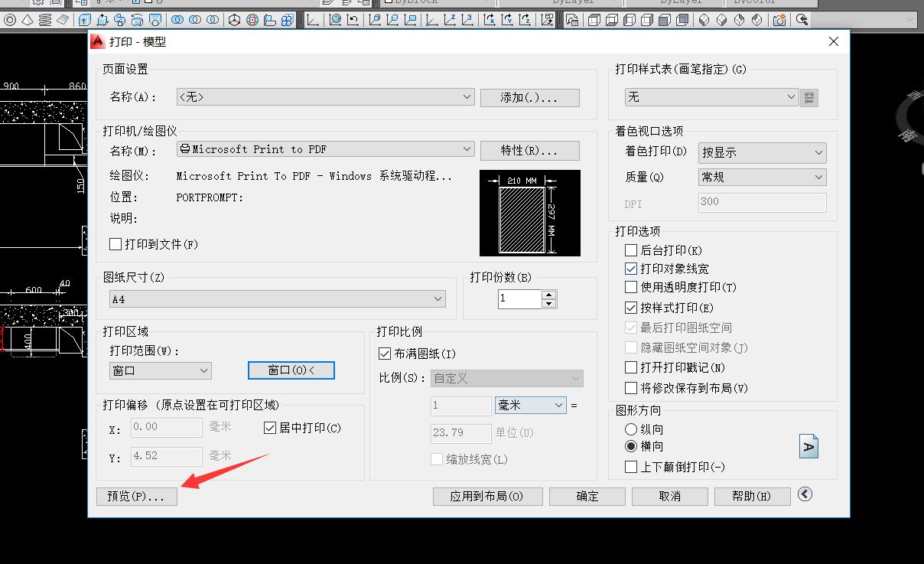The image size is (924, 564).
Task: Collapse the dialog with the round arrow button
Action: (x=805, y=494)
